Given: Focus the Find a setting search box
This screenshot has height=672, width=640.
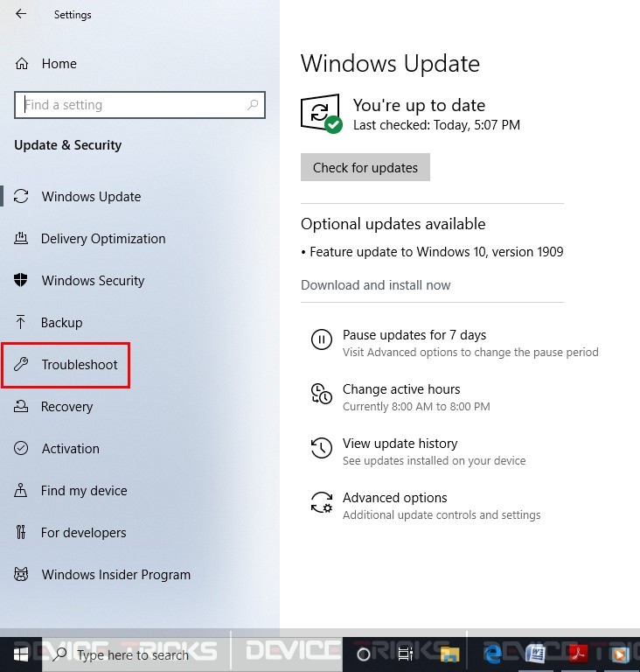Looking at the screenshot, I should [140, 105].
